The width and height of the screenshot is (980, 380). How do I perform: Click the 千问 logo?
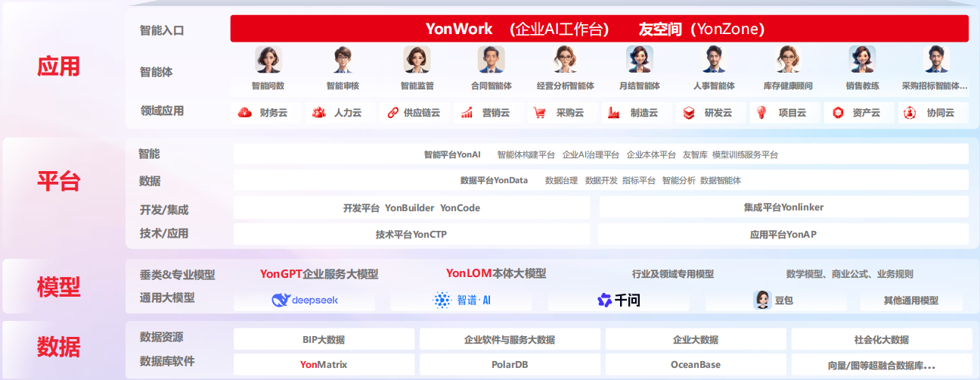[x=619, y=301]
